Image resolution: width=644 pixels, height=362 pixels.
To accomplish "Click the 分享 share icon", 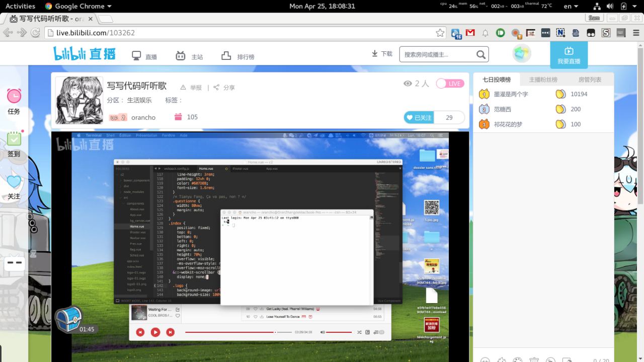I will [x=216, y=87].
